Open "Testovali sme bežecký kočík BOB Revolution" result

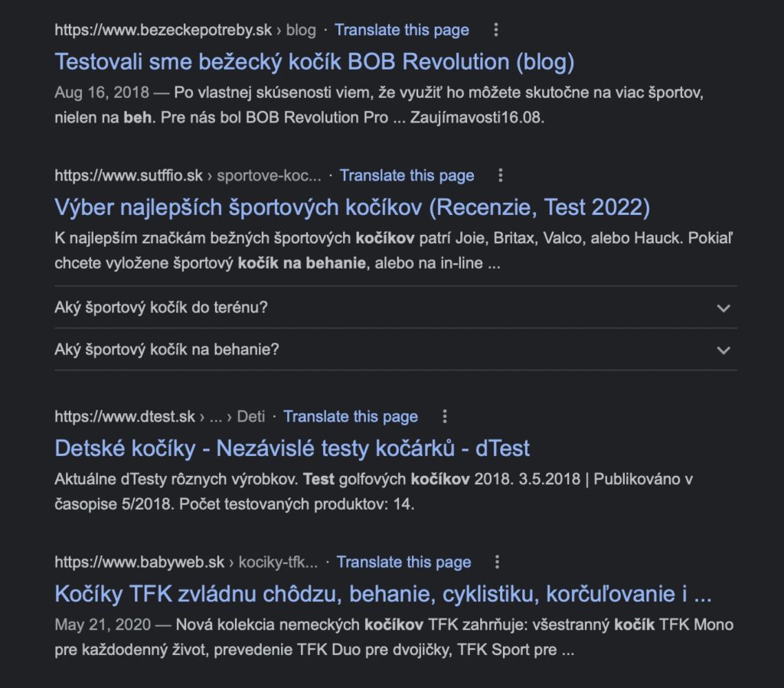point(315,62)
